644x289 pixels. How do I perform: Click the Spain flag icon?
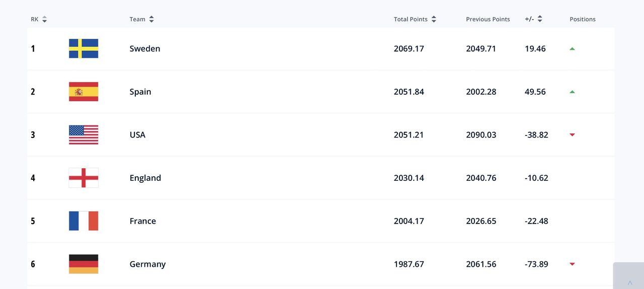(84, 92)
